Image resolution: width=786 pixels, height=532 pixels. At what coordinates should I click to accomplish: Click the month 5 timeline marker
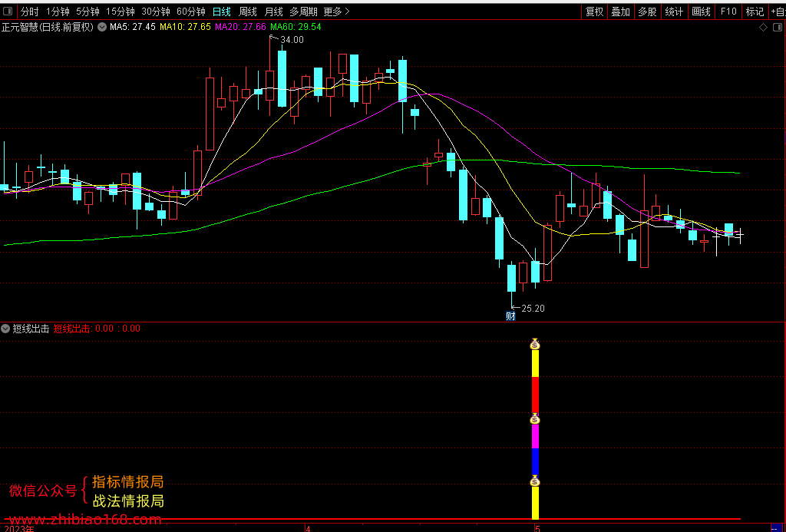[x=537, y=528]
